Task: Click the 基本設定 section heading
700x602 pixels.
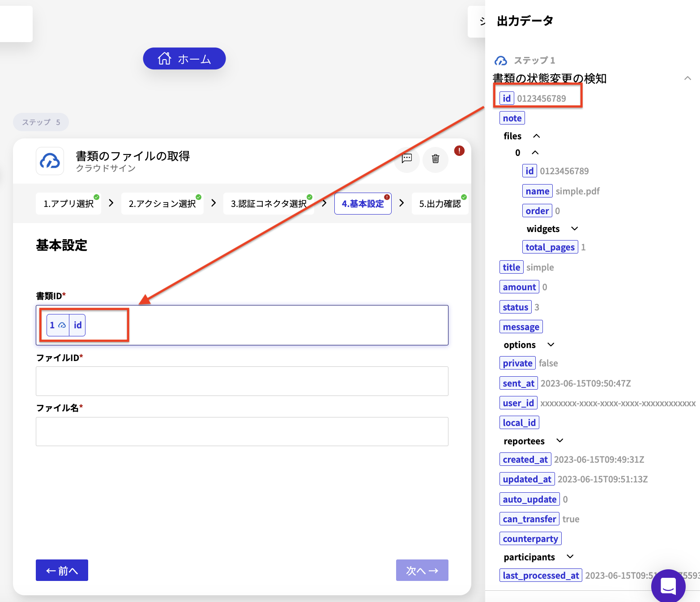Action: pyautogui.click(x=62, y=245)
